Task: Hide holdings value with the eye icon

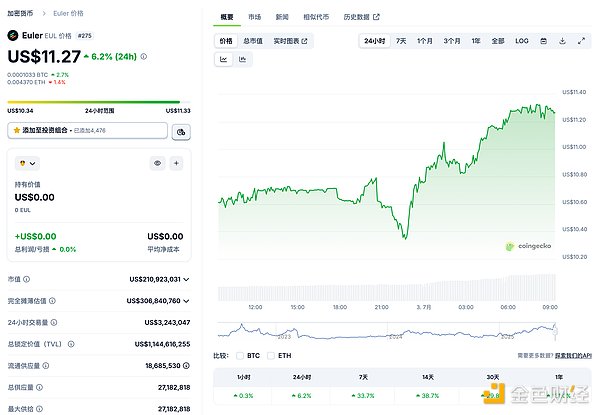Action: pyautogui.click(x=157, y=162)
